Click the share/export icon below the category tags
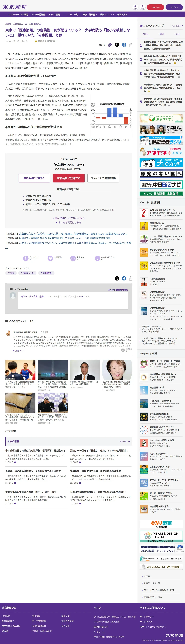 [131, 278]
